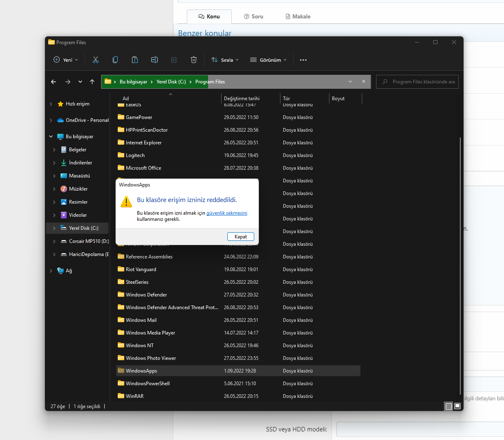Switch to Soru tab in browser window
The width and height of the screenshot is (504, 440).
pyautogui.click(x=253, y=16)
